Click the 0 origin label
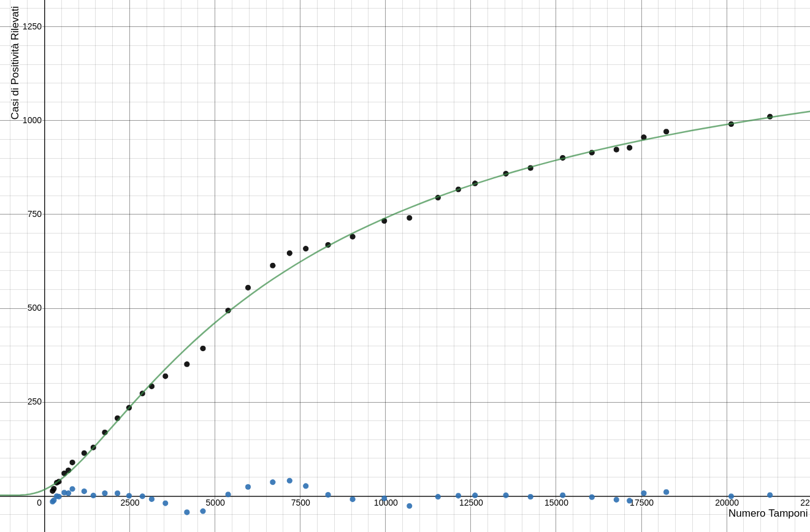 tap(39, 503)
